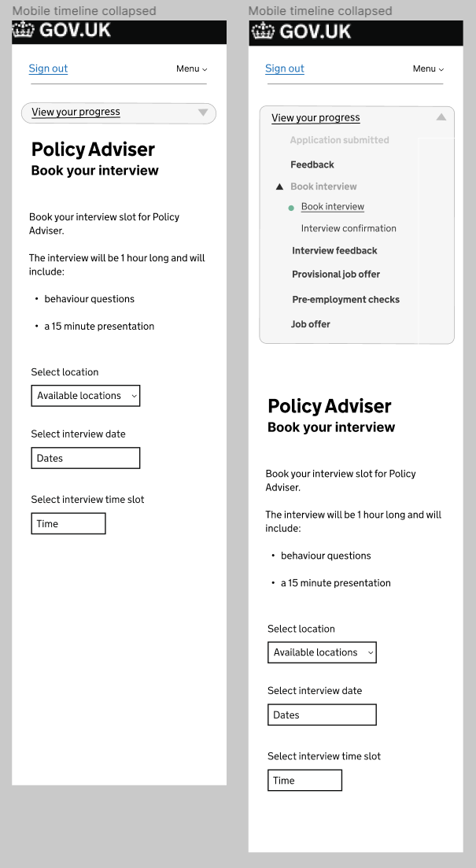
Task: Collapse Book interview section using black triangle
Action: [x=279, y=187]
